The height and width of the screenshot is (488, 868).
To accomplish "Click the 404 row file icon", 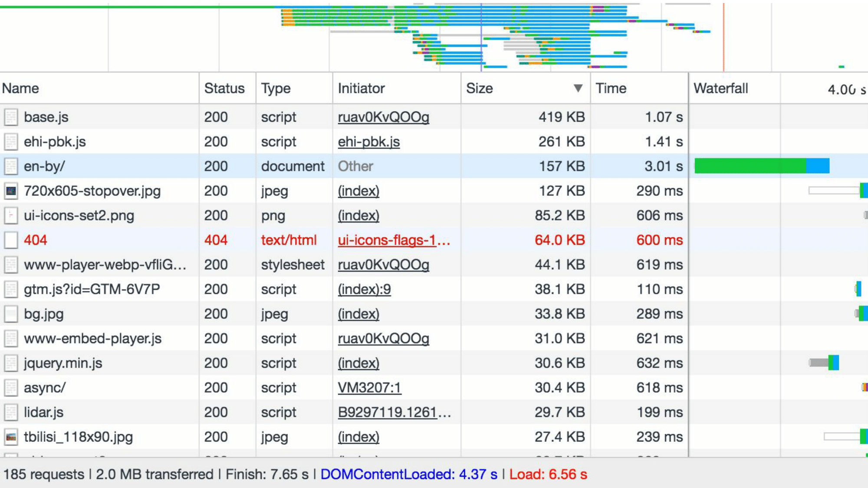I will click(x=11, y=240).
